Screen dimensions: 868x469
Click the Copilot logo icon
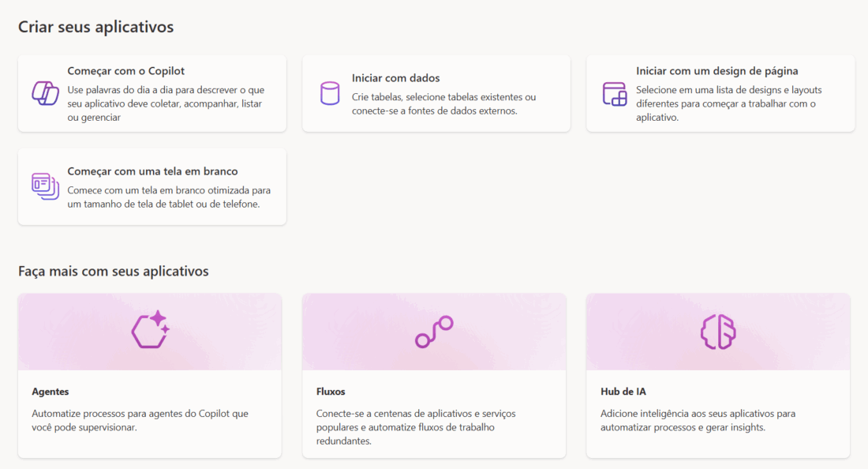46,93
